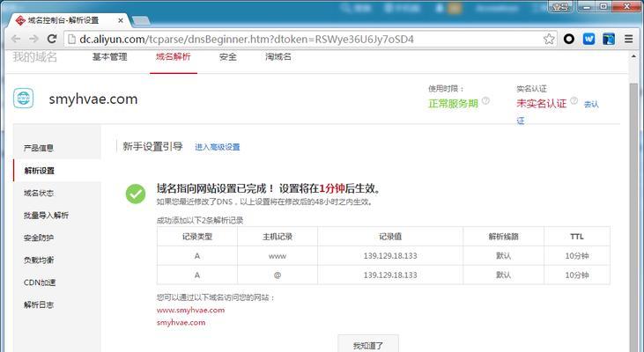
Task: Click the help icon beside 未实名认证
Action: point(574,100)
